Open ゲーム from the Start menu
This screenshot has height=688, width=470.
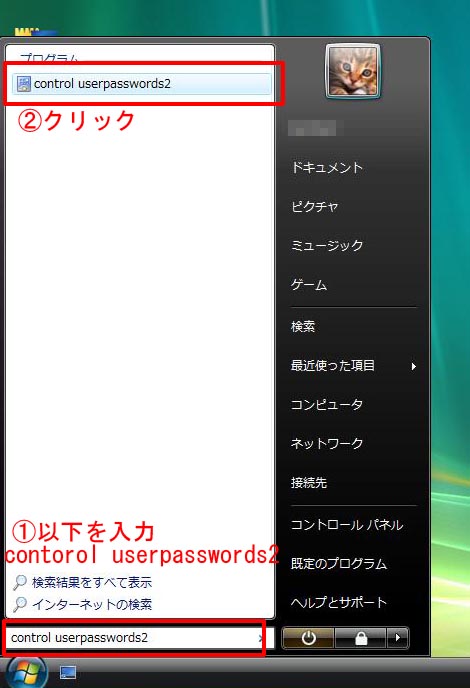[309, 285]
